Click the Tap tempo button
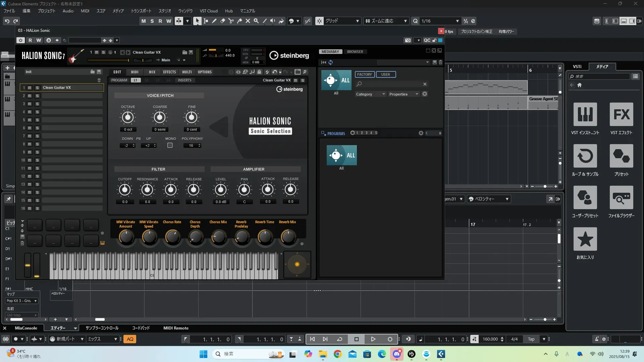 click(531, 339)
